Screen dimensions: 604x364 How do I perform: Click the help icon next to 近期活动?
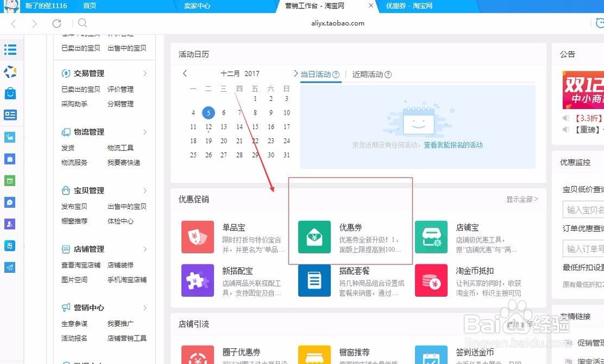388,75
